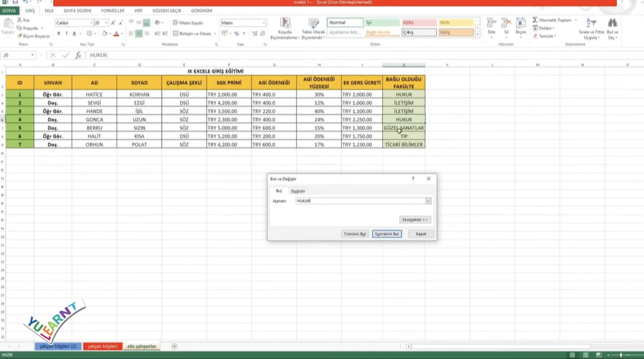644x359 pixels.
Task: Add a new sheet with plus icon
Action: point(175,346)
